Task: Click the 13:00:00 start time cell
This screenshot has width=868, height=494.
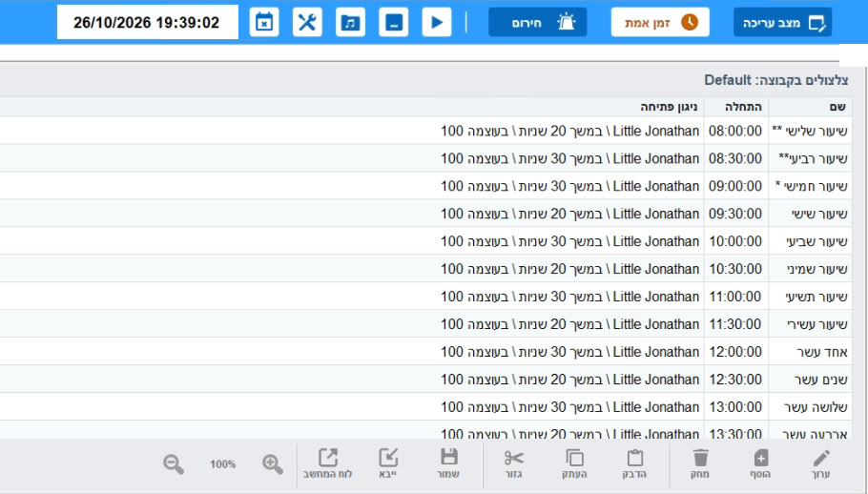Action: coord(735,408)
